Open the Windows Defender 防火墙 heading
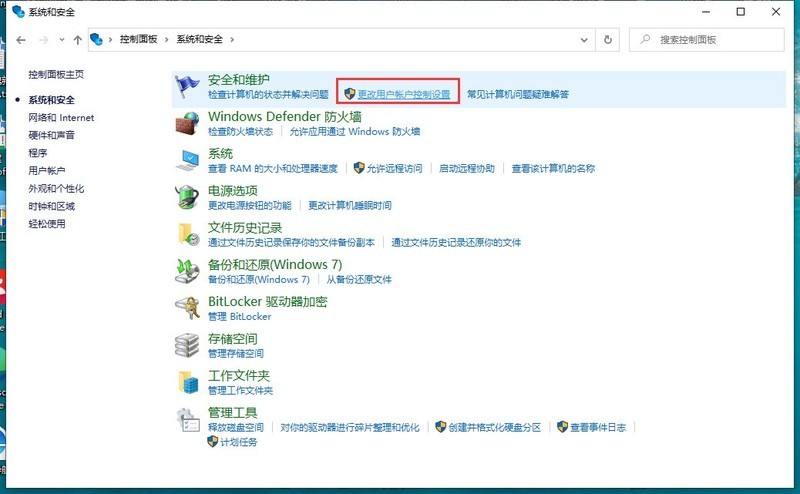 tap(285, 116)
